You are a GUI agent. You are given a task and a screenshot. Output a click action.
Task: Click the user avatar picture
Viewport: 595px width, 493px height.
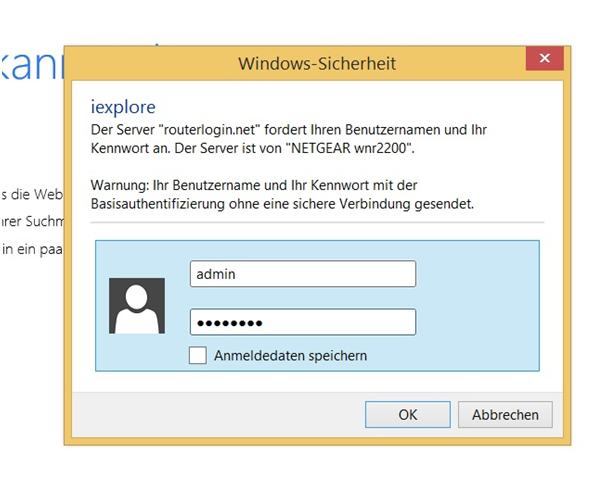[137, 306]
